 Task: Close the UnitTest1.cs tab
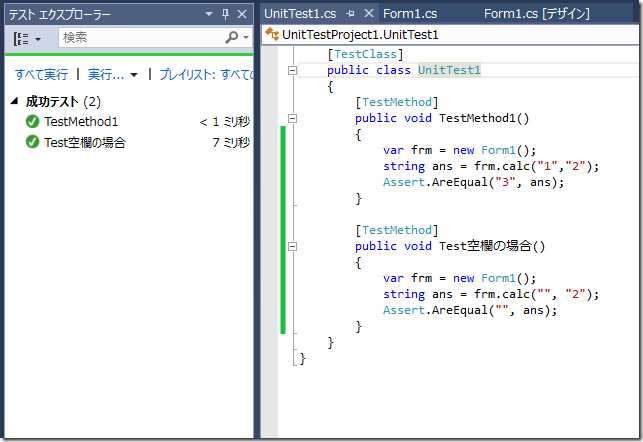point(368,13)
